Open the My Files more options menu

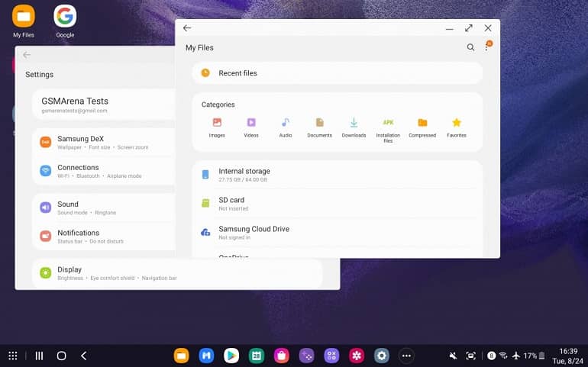(486, 47)
